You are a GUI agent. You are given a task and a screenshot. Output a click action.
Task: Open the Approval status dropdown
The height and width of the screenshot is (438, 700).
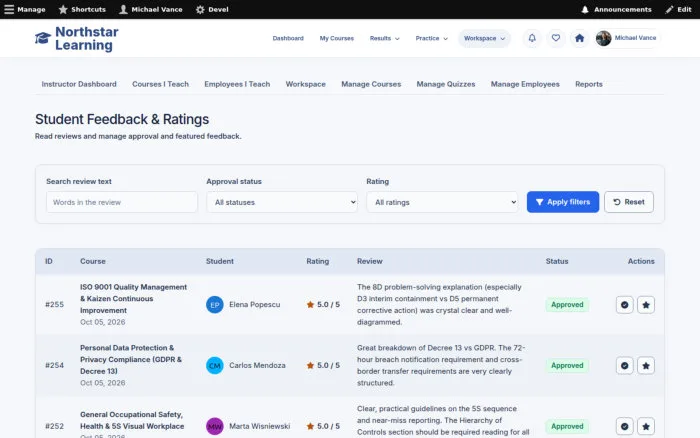pos(282,202)
